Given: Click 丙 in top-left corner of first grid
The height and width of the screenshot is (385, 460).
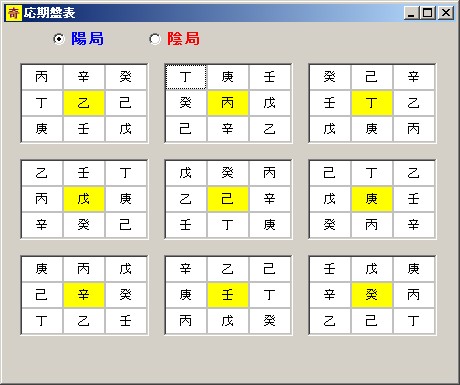Looking at the screenshot, I should coord(42,77).
